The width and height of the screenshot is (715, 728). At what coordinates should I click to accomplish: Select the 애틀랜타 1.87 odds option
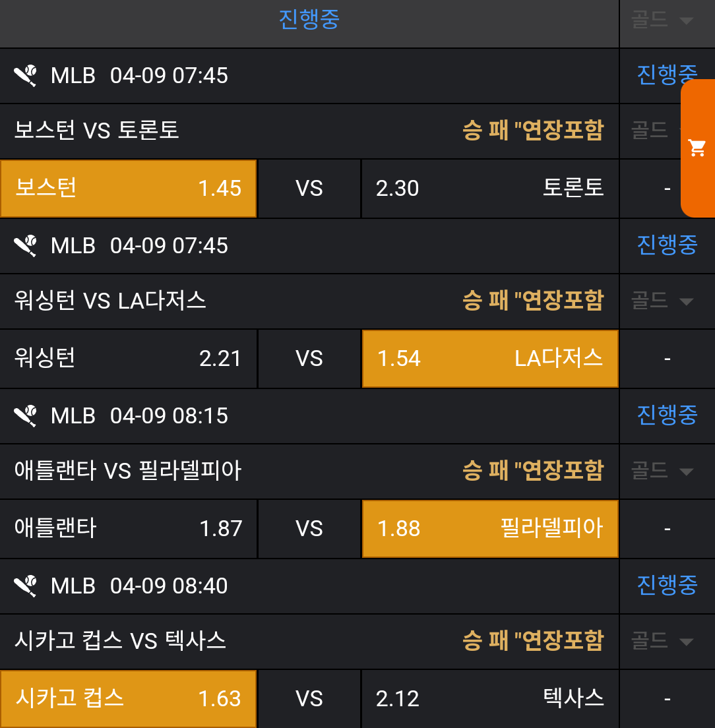point(128,529)
